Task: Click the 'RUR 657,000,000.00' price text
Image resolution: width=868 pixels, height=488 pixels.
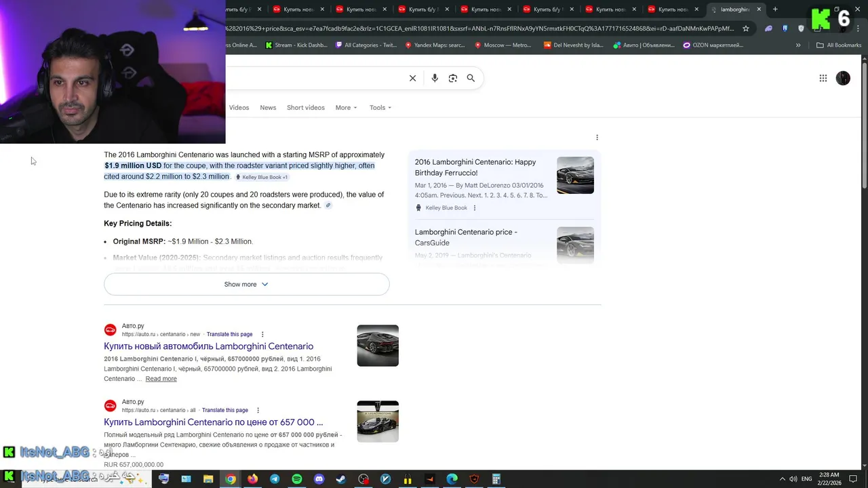Action: [x=134, y=465]
